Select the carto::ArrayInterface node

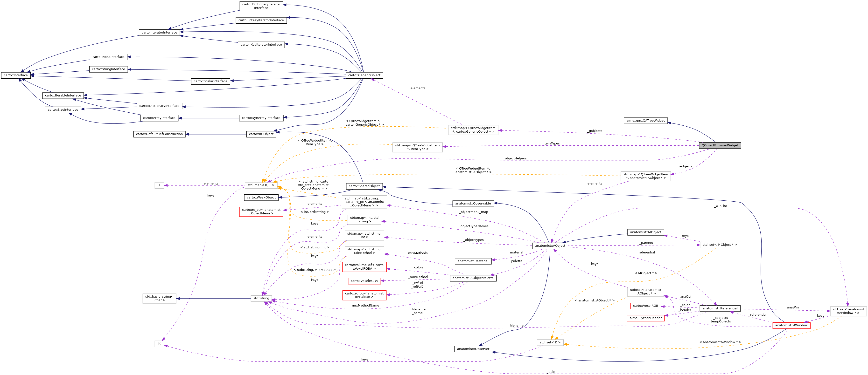159,118
